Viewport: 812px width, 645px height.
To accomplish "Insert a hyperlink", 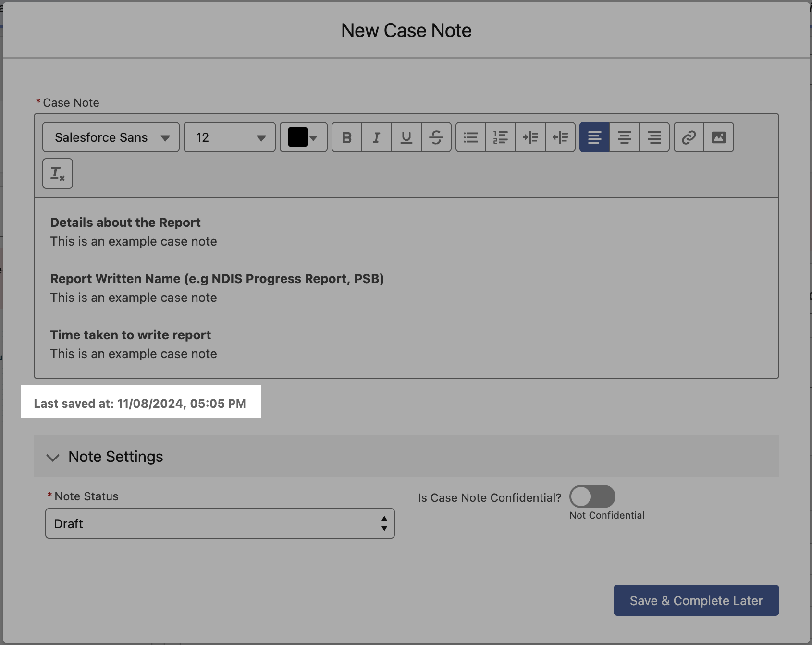I will coord(689,137).
